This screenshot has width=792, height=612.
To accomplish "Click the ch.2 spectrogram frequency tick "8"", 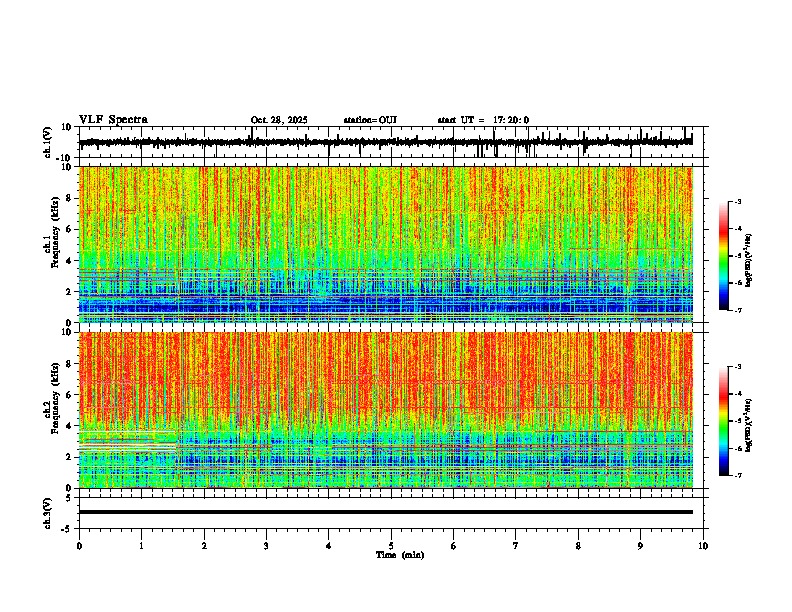I will pyautogui.click(x=71, y=364).
